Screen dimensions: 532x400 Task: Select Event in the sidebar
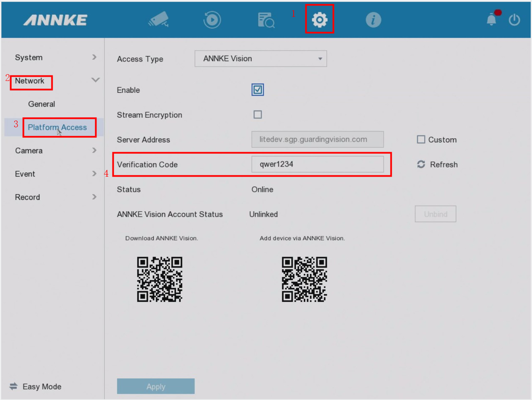tap(25, 174)
